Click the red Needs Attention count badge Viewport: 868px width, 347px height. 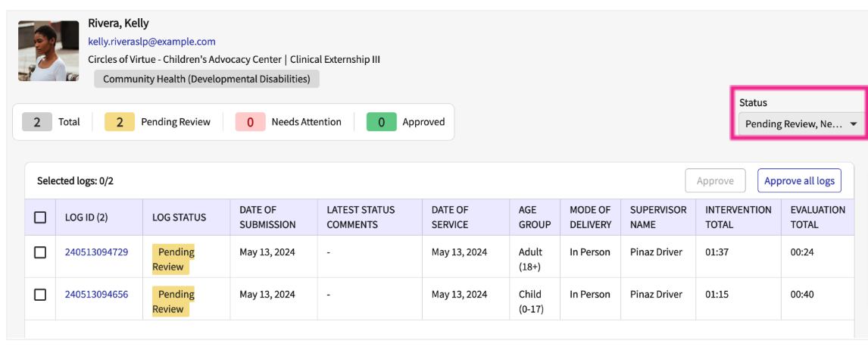coord(250,122)
